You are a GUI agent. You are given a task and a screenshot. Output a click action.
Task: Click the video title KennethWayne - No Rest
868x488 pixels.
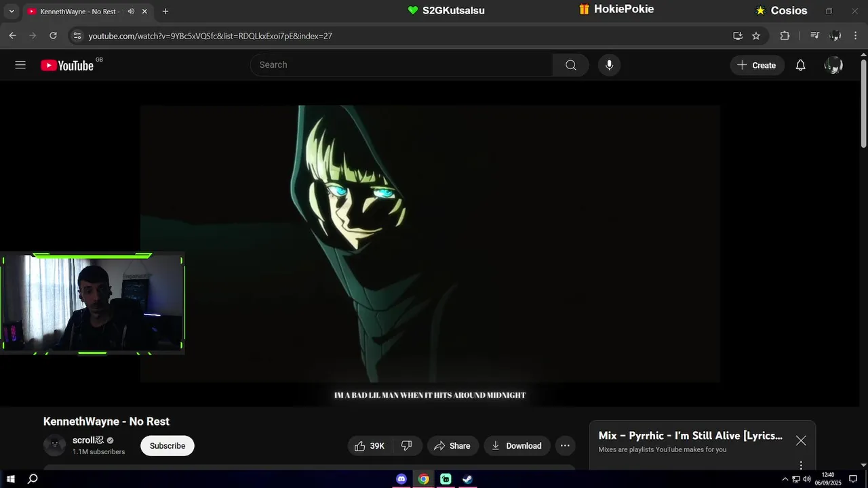tap(106, 422)
